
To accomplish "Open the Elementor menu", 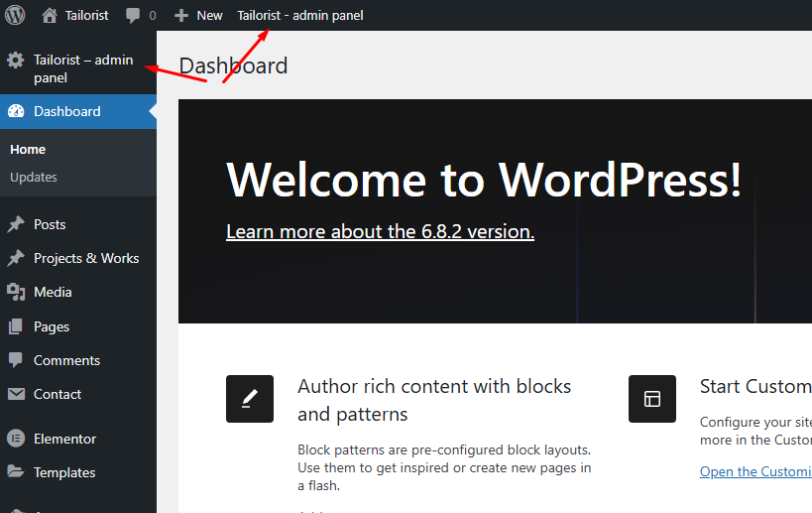I will [x=64, y=439].
